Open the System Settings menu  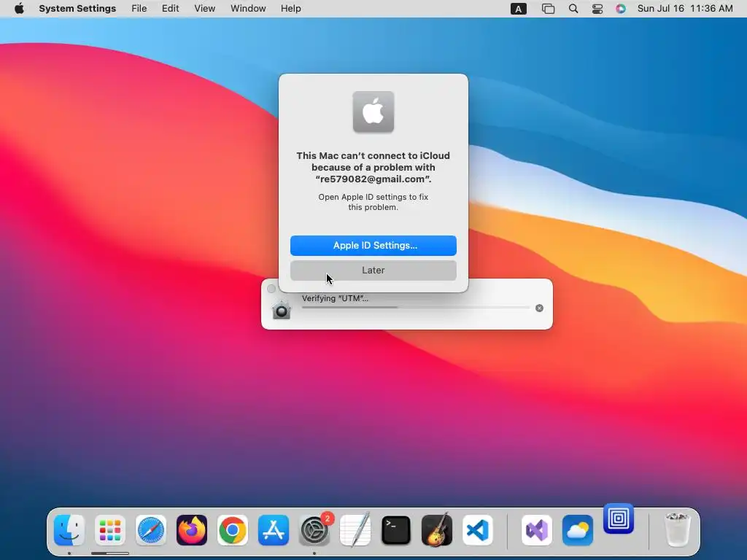(77, 9)
